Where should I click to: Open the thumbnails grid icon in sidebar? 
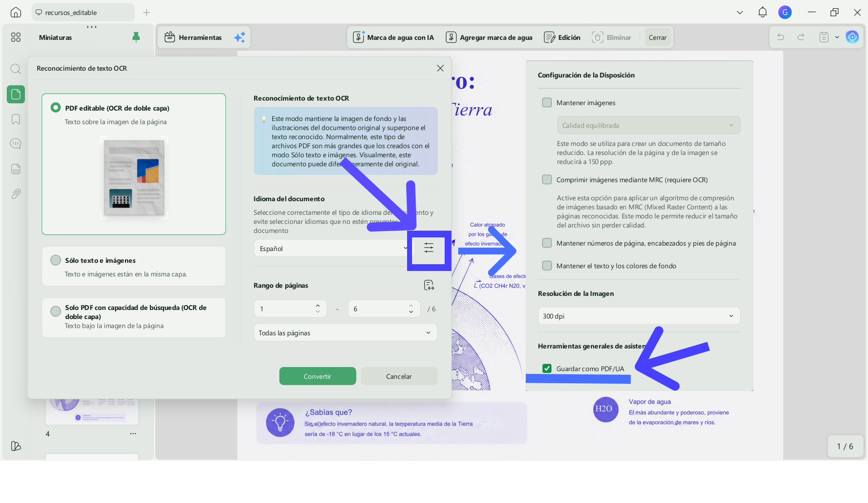coord(16,37)
